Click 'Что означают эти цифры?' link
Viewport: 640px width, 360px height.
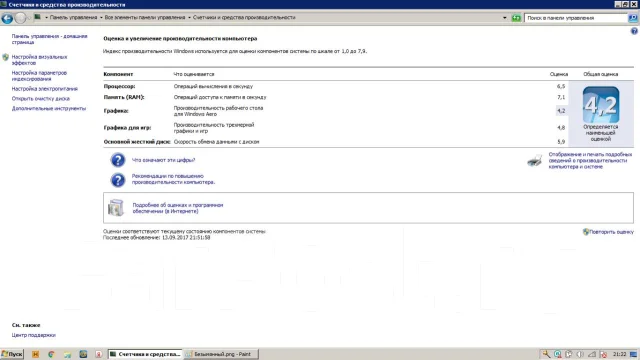click(163, 160)
